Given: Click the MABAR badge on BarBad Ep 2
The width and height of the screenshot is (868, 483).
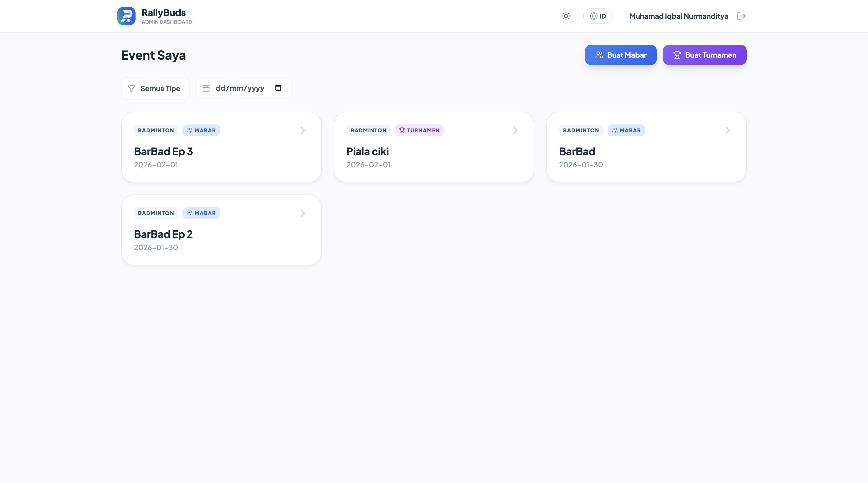Looking at the screenshot, I should click(x=201, y=213).
